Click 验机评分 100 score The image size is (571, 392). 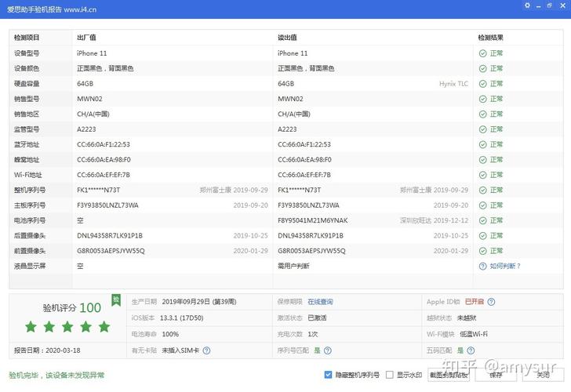[71, 308]
